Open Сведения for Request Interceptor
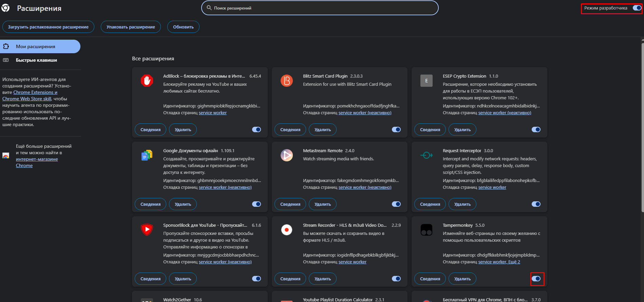The height and width of the screenshot is (302, 644). (430, 204)
